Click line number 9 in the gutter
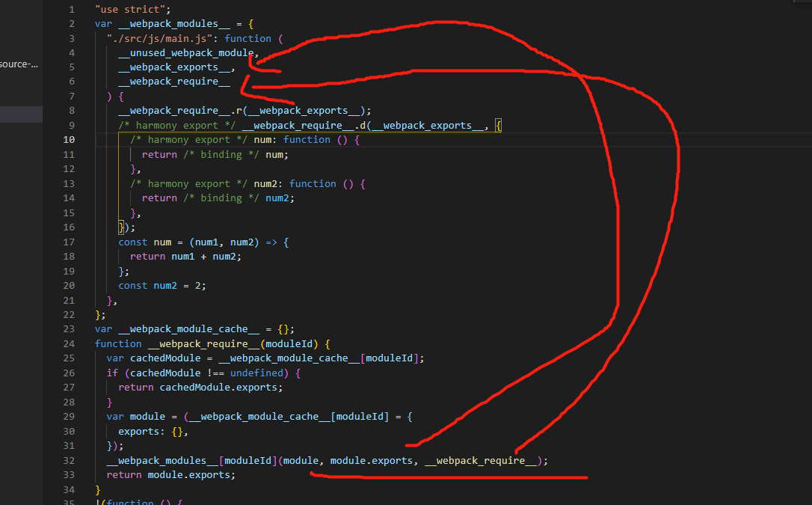This screenshot has height=505, width=812. 72,126
